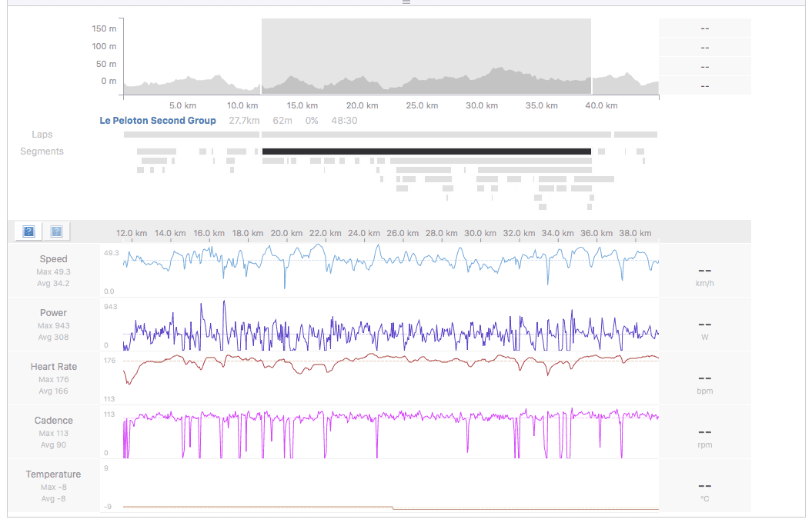Click the Avg 308 power value

pyautogui.click(x=53, y=338)
